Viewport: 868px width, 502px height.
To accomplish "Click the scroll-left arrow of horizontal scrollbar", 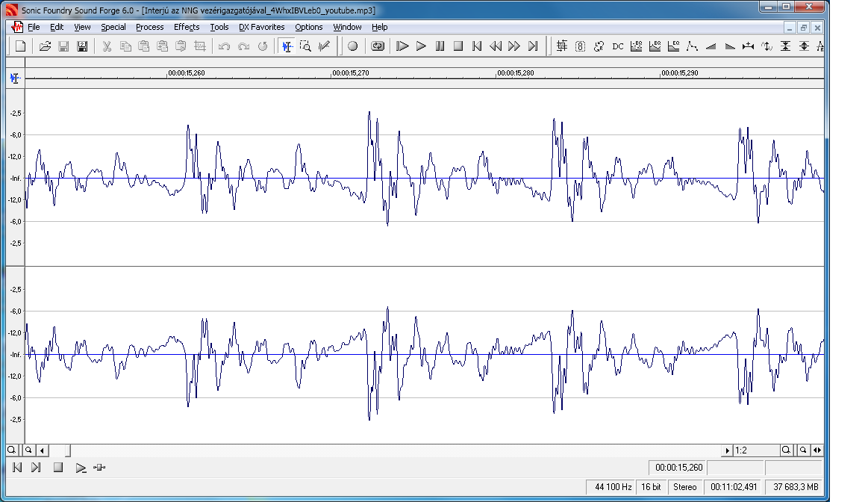I will 42,450.
